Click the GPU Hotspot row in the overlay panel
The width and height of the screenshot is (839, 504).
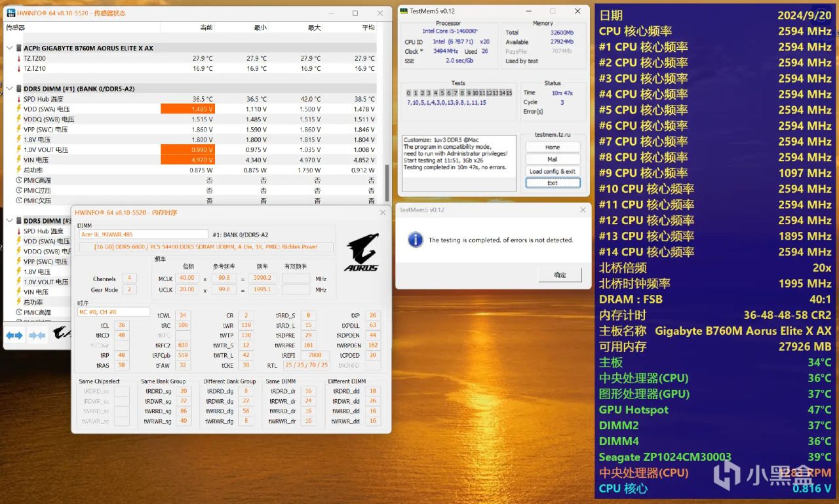715,410
